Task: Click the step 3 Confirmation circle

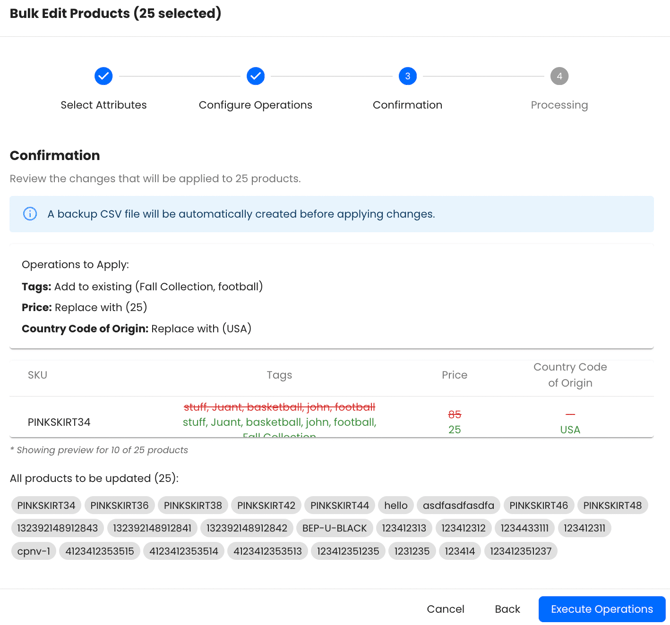Action: point(407,76)
